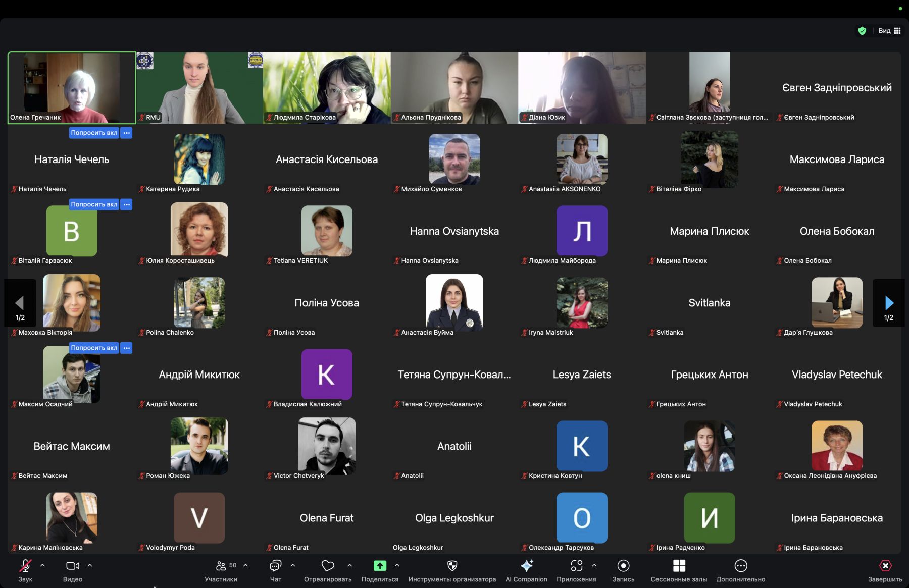The image size is (909, 588).
Task: Open the Чат (Chat) panel icon
Action: [x=275, y=566]
